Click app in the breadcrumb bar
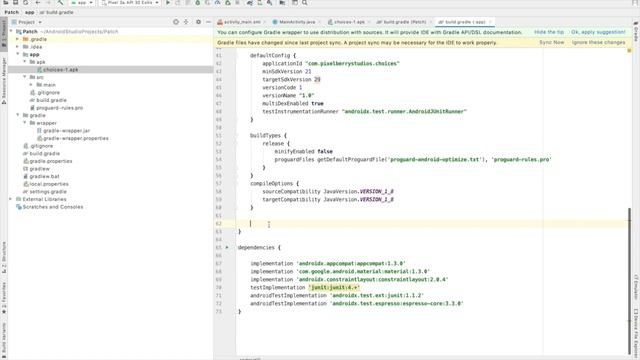This screenshot has height=360, width=640. pos(29,12)
